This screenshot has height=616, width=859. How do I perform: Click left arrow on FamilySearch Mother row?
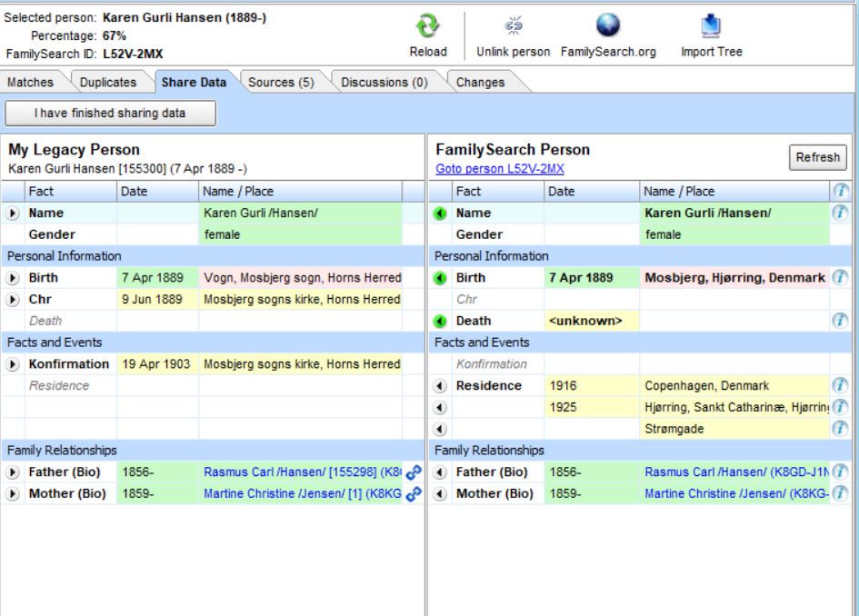(440, 494)
